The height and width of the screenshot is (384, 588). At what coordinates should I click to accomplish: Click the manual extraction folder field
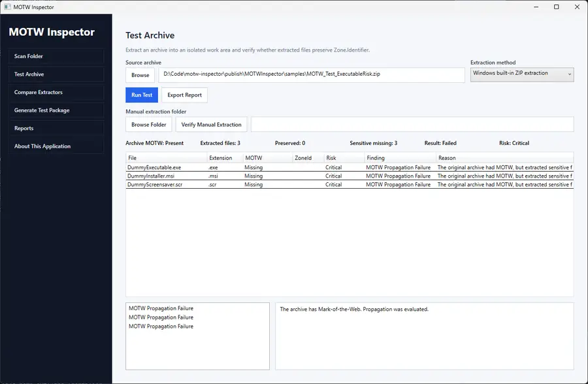tap(412, 125)
